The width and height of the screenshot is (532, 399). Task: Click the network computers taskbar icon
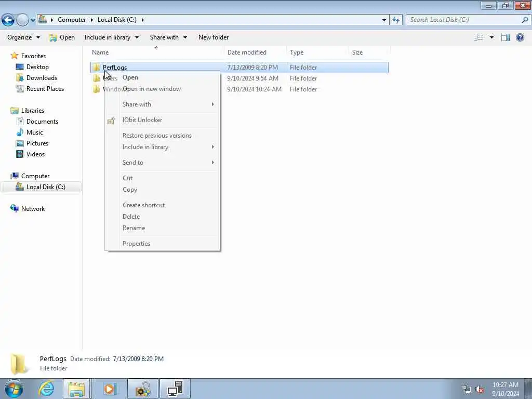[x=175, y=389]
